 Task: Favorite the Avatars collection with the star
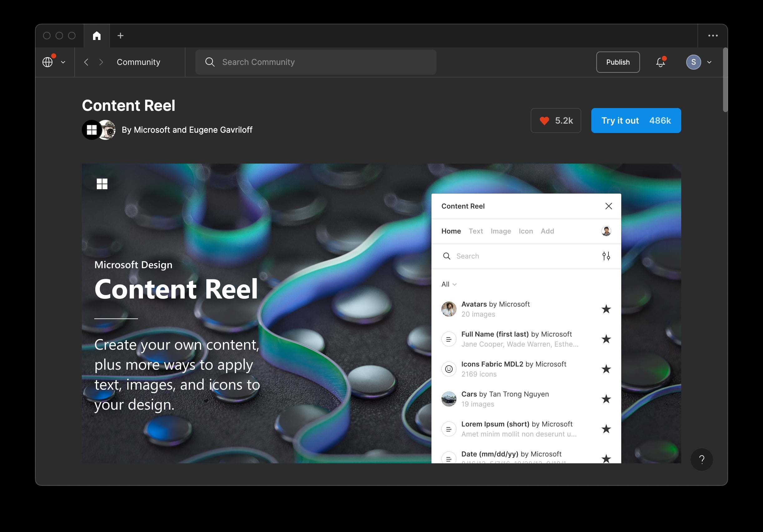607,309
